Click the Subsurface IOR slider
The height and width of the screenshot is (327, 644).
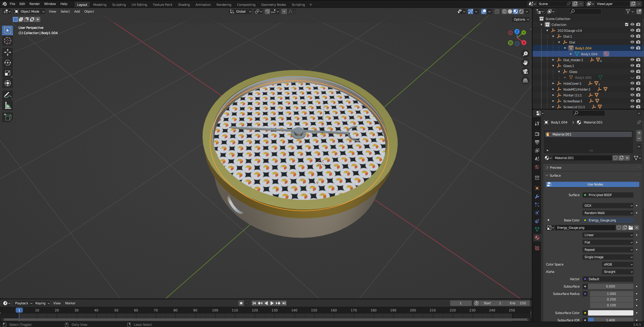click(611, 320)
